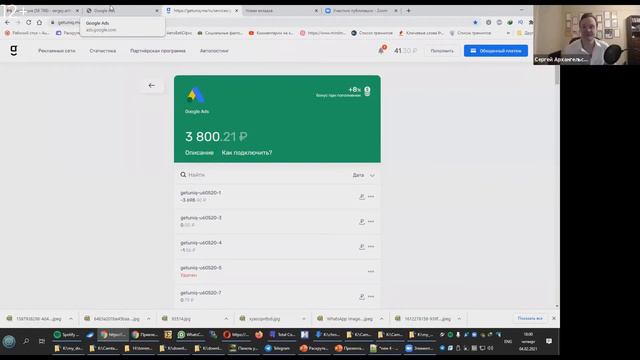Image resolution: width=640 pixels, height=360 pixels.
Task: Open the three-dot menu for getuniq-u60520-5
Action: tap(371, 271)
